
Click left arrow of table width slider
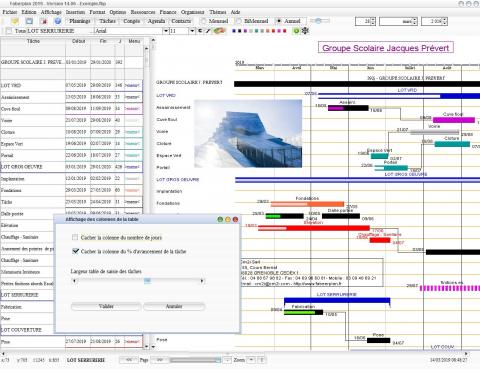pos(74,281)
